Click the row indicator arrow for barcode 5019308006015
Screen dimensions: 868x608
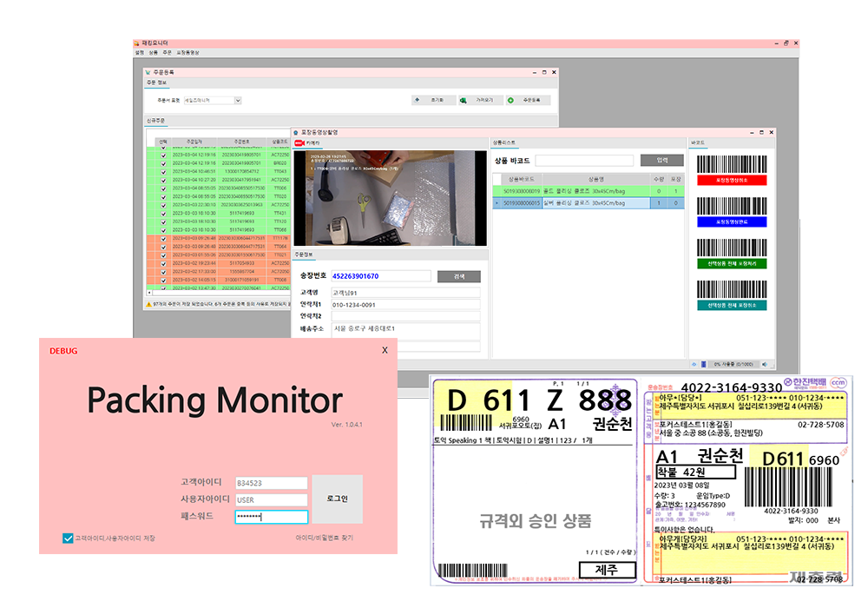click(496, 203)
